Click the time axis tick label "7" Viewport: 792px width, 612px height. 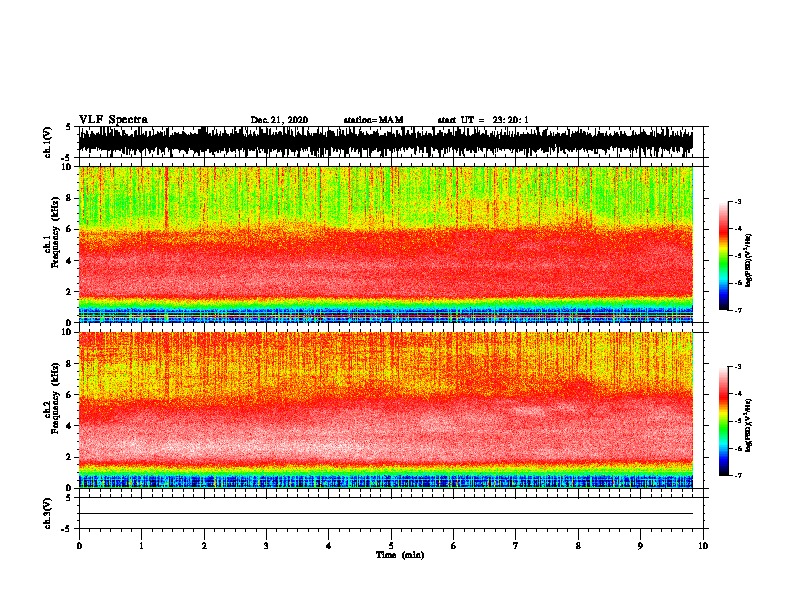coord(516,546)
